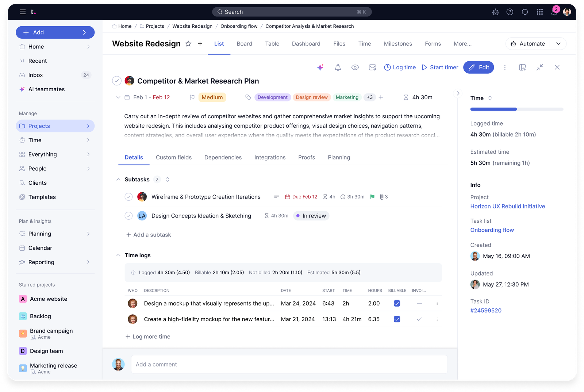Collapse the Time logs section
The width and height of the screenshot is (584, 392).
click(x=118, y=255)
